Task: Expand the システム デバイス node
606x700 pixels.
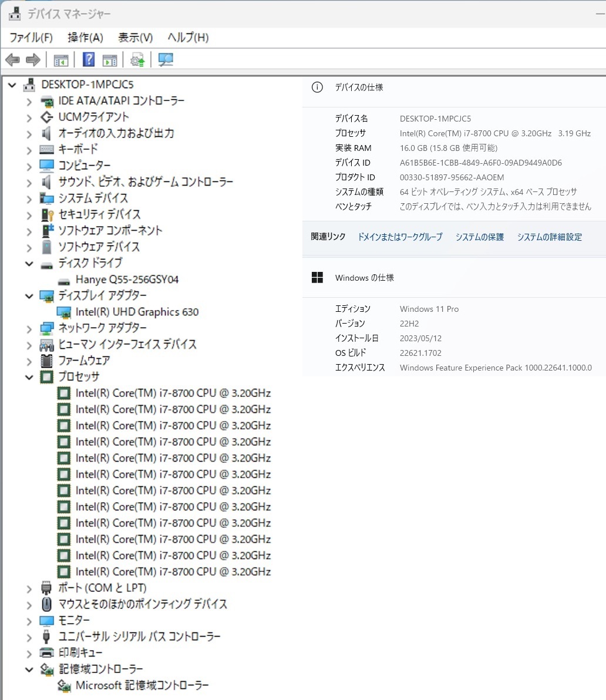Action: coord(29,199)
